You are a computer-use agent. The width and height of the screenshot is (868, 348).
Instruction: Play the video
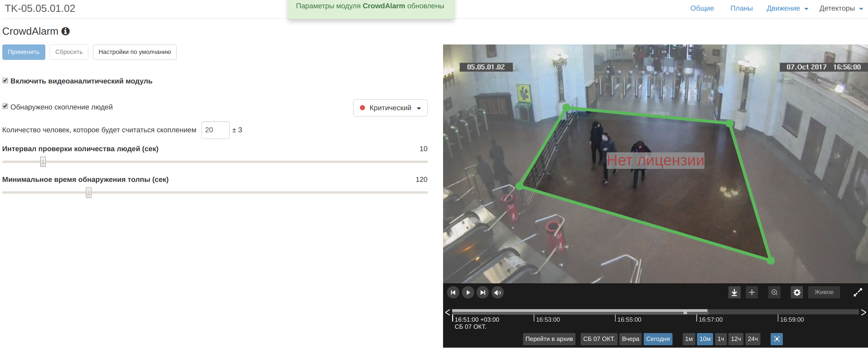click(468, 292)
